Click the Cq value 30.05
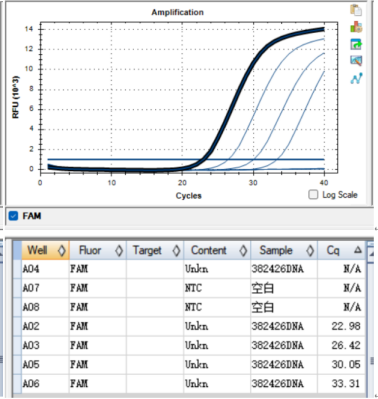The width and height of the screenshot is (378, 399). click(346, 364)
